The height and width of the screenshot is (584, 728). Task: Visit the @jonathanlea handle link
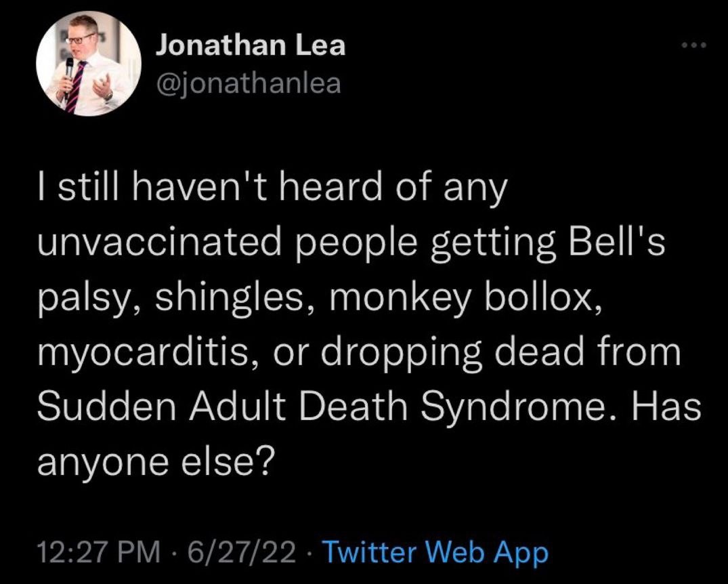click(x=249, y=83)
